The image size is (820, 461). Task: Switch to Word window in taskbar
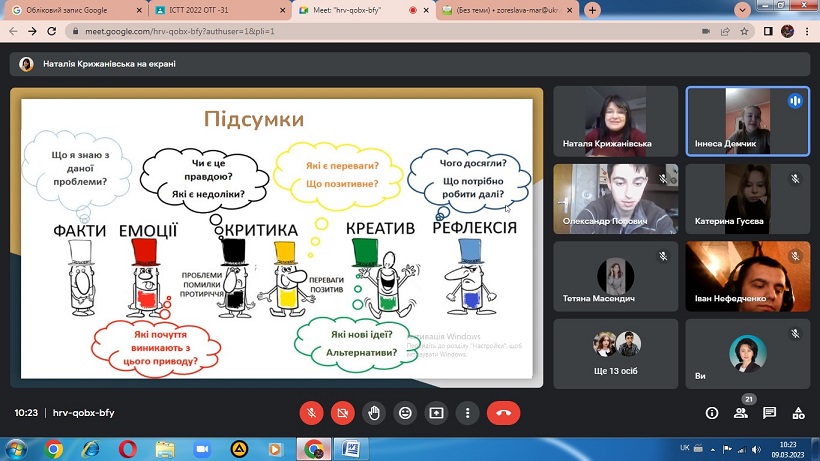pos(351,449)
